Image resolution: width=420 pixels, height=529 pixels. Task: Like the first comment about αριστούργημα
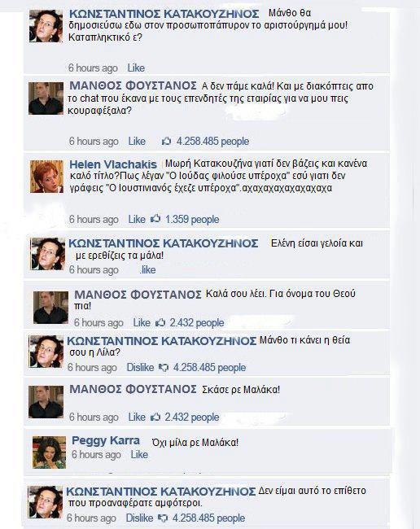click(x=136, y=68)
